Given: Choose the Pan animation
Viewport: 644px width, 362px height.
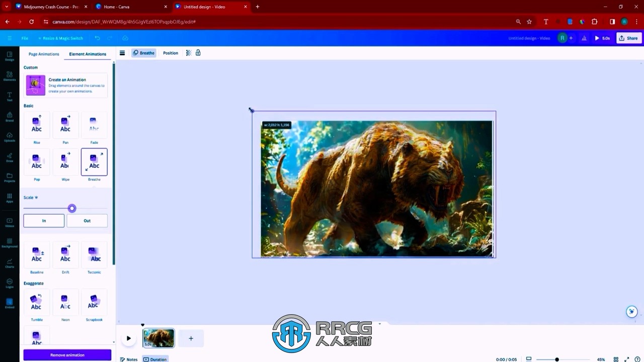Looking at the screenshot, I should point(65,128).
